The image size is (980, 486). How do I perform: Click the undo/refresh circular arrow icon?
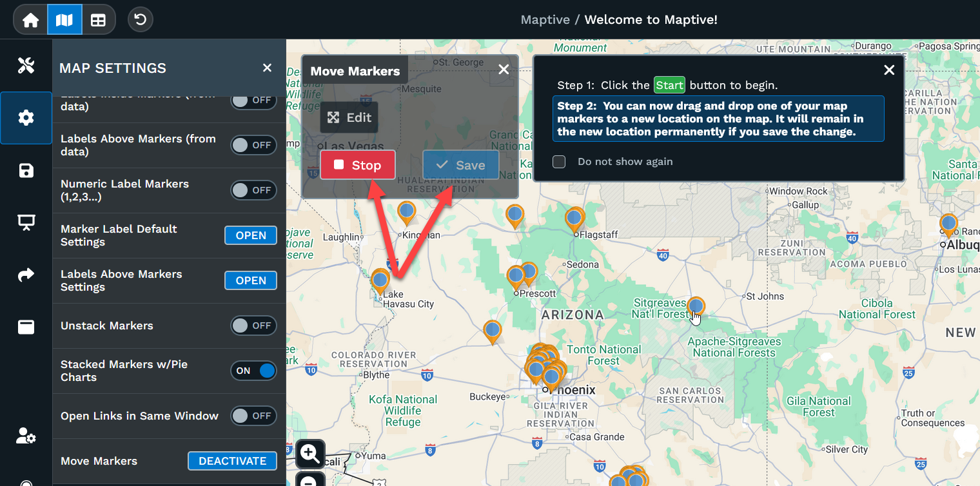coord(141,19)
